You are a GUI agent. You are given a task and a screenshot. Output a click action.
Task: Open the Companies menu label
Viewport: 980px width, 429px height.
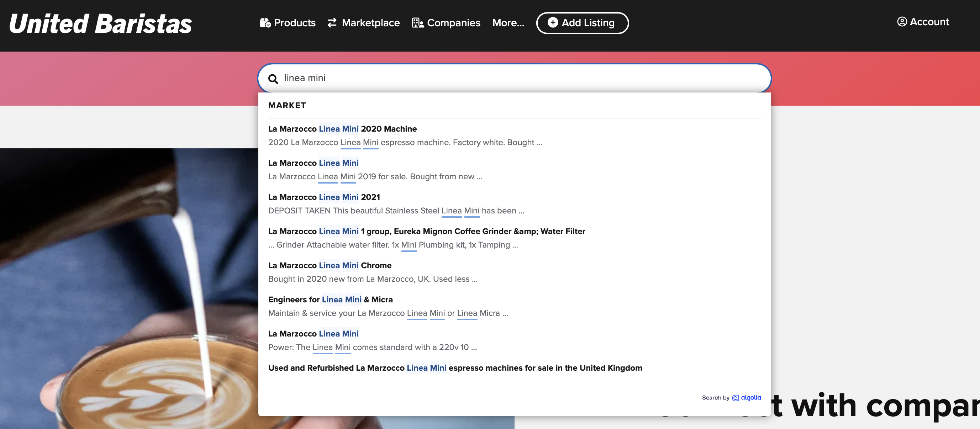[453, 23]
